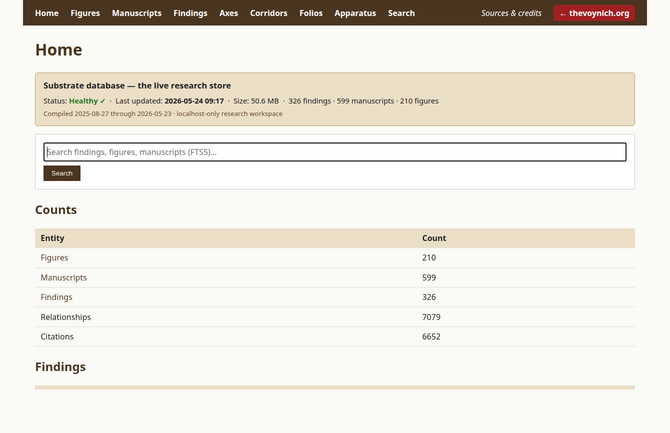Click the Healthy status text
670x433 pixels.
tap(87, 101)
